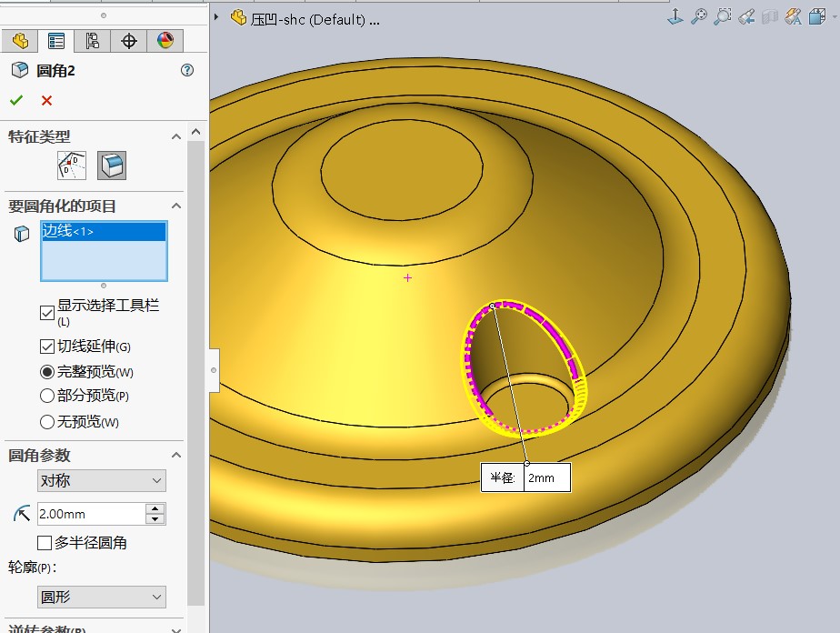
Task: Open the DimXpertManager crosshair tab
Action: [x=128, y=41]
